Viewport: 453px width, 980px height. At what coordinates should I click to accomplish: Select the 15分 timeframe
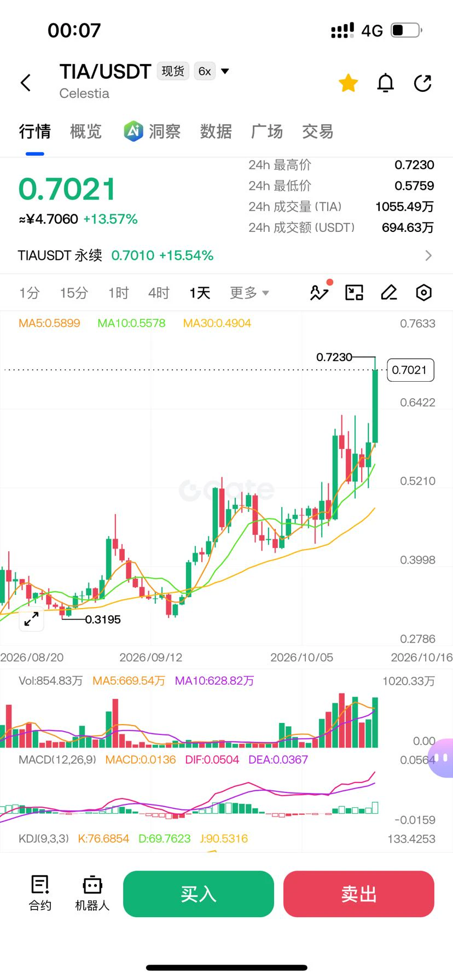[74, 293]
